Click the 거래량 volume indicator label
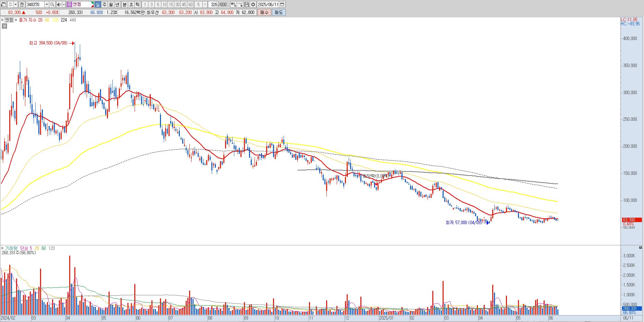644x322 pixels. point(11,248)
